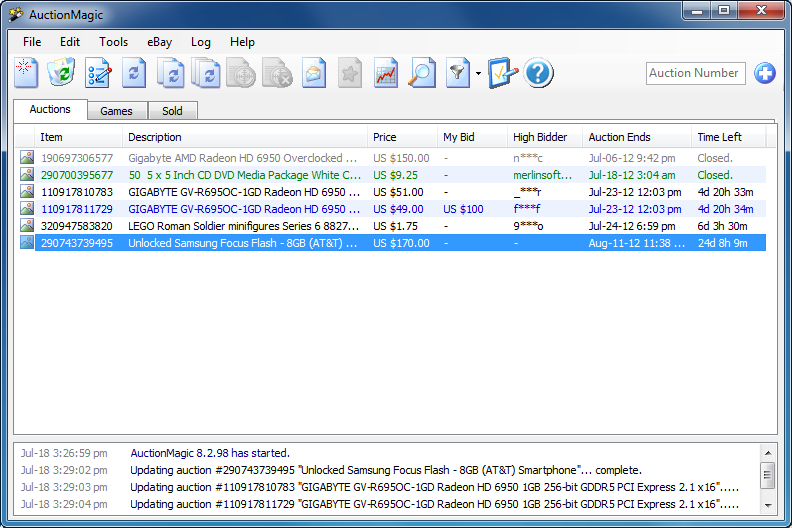Select the Unlocked Samsung Focus Flash description
The height and width of the screenshot is (528, 792).
242,243
